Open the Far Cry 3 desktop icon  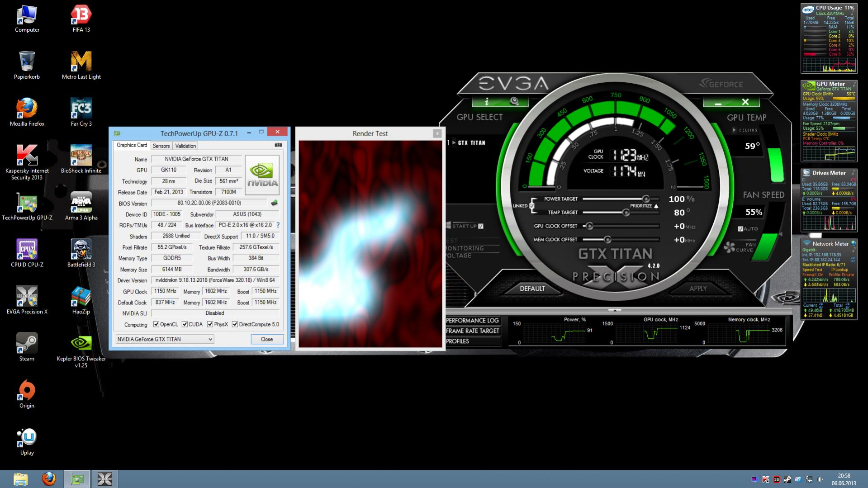tap(81, 113)
